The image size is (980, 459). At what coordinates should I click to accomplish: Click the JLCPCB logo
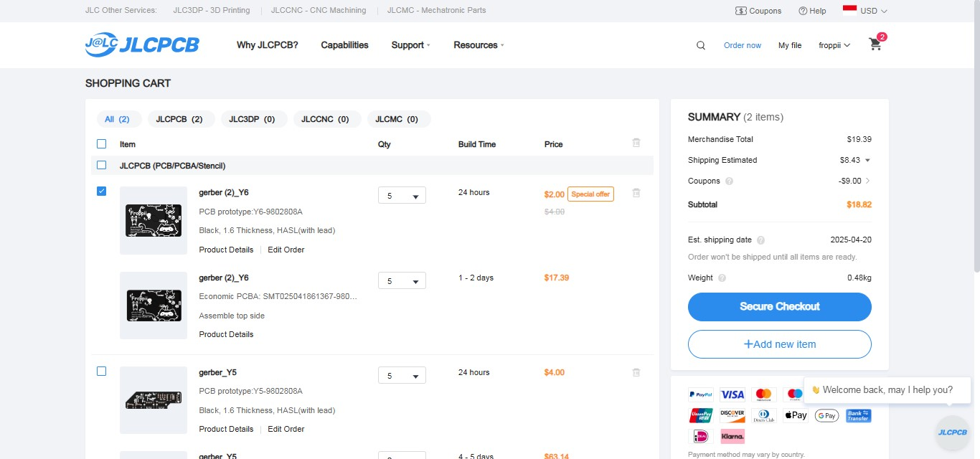[142, 44]
